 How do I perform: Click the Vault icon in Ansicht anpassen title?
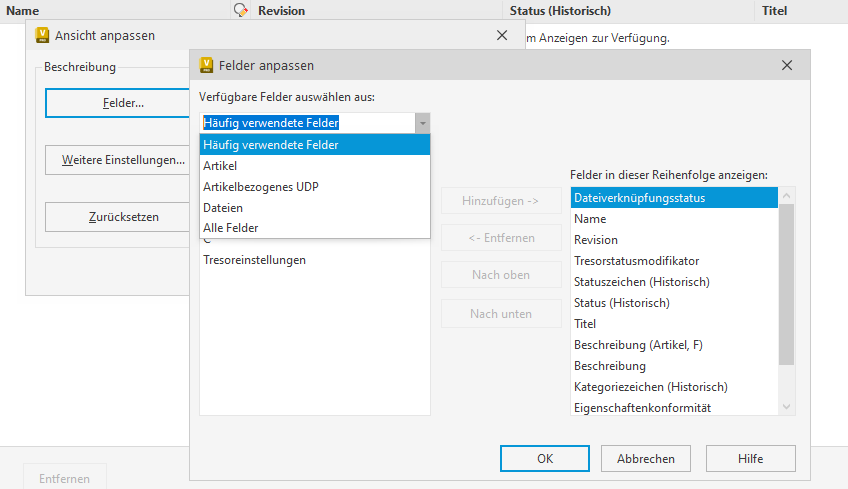click(x=42, y=35)
